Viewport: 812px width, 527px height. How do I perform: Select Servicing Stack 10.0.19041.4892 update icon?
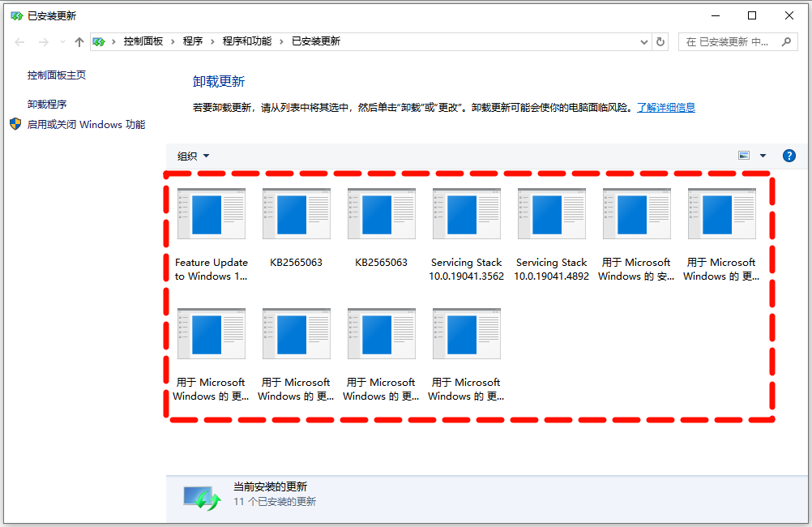[x=552, y=213]
